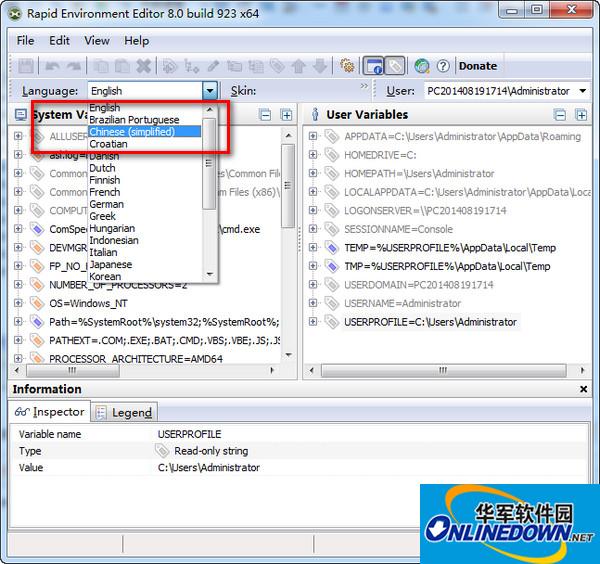Select French from language list
Screen dimensions: 600x564
[x=144, y=192]
